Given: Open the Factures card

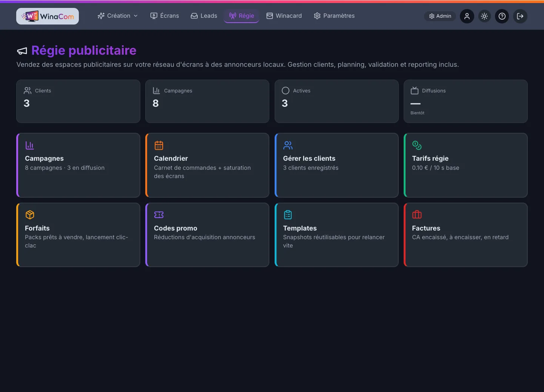Looking at the screenshot, I should [x=466, y=235].
